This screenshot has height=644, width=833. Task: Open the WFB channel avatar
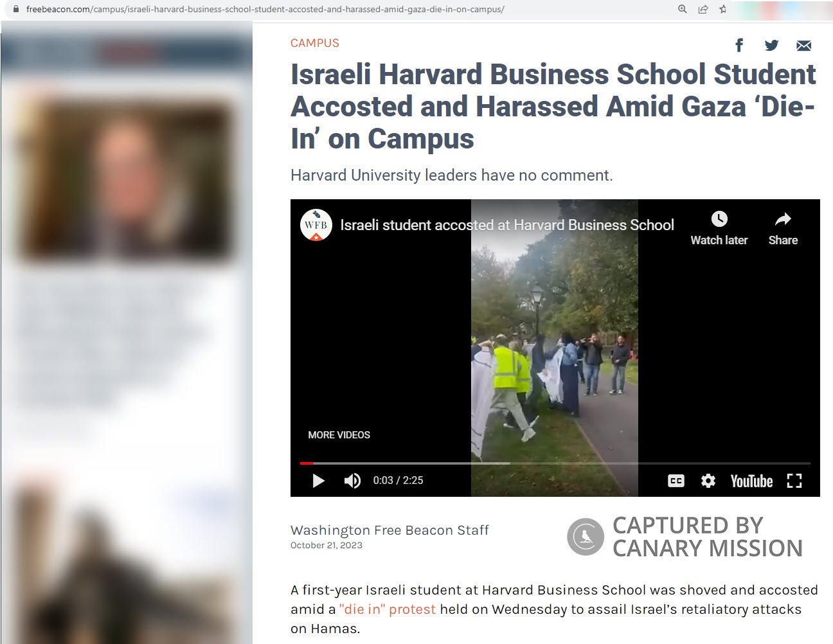(316, 226)
